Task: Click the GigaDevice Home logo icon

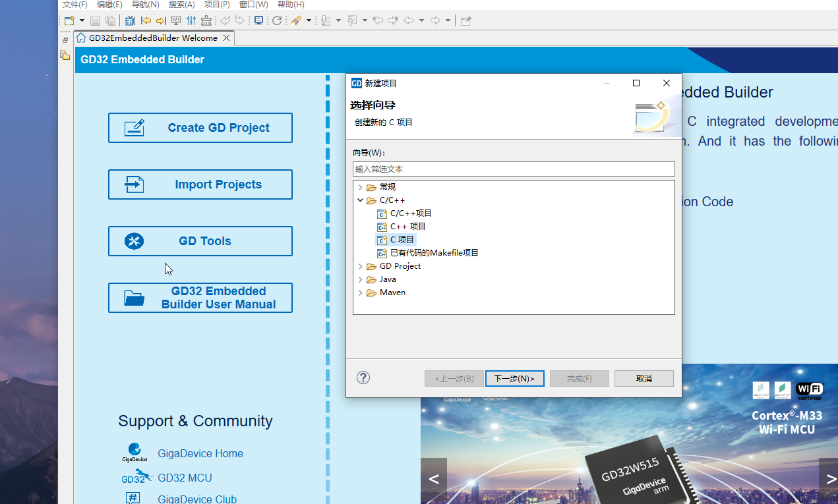Action: click(135, 453)
